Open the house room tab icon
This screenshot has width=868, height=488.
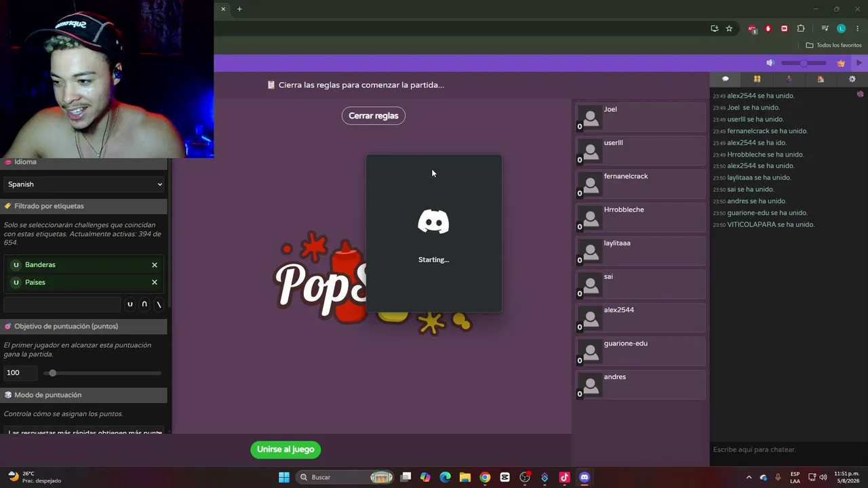pyautogui.click(x=821, y=79)
